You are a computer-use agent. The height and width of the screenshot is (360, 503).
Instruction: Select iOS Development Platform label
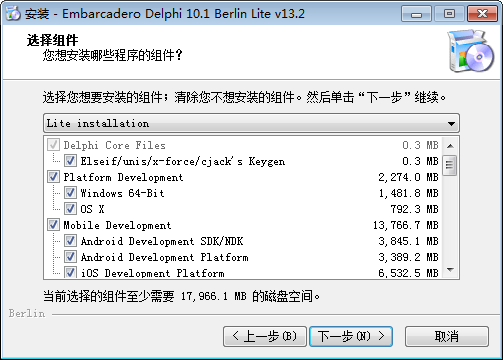pyautogui.click(x=153, y=273)
